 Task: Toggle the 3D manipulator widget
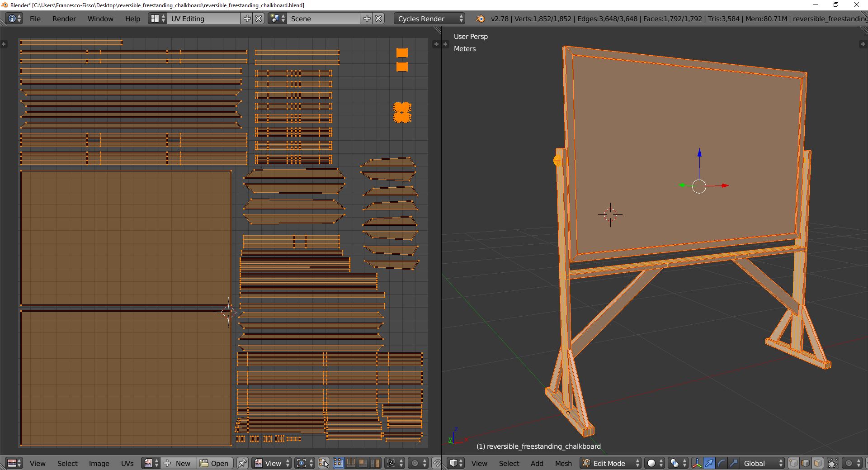point(697,463)
